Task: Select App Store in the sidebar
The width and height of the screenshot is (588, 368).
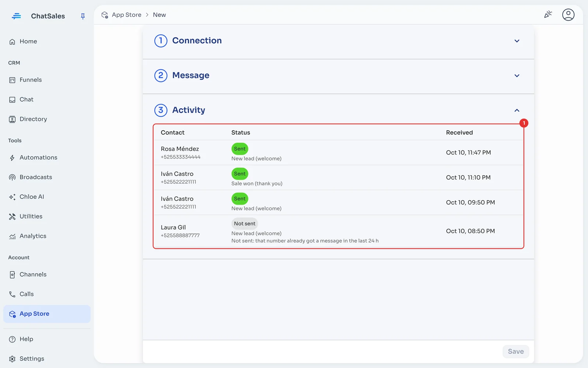Action: click(x=47, y=314)
